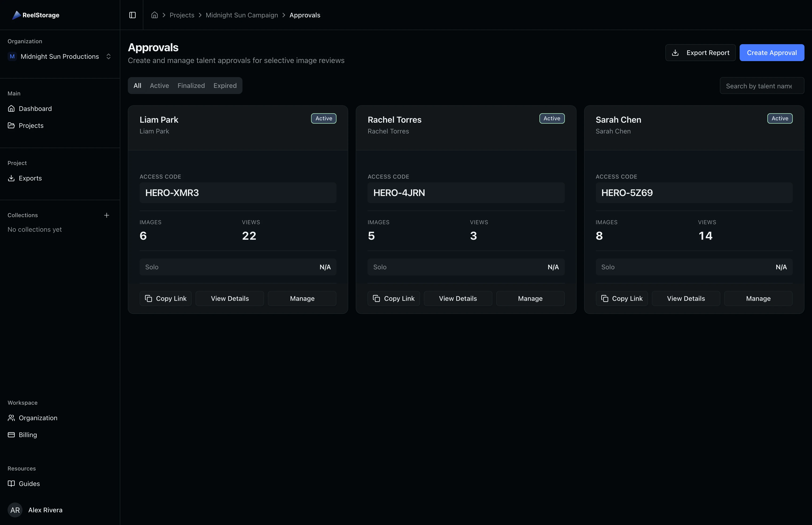The image size is (812, 525).
Task: Open Billing from Workspace section
Action: (27, 435)
